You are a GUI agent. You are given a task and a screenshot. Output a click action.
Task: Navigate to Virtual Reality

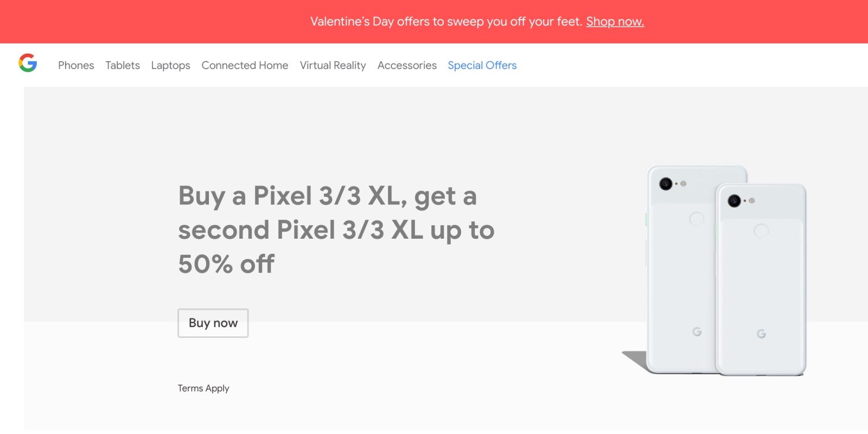pyautogui.click(x=333, y=66)
